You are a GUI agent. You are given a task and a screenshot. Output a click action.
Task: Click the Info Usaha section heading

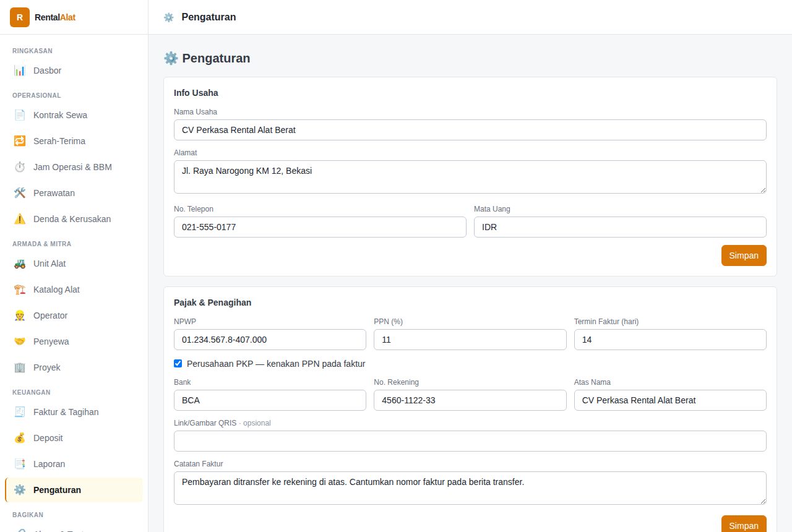tap(196, 93)
